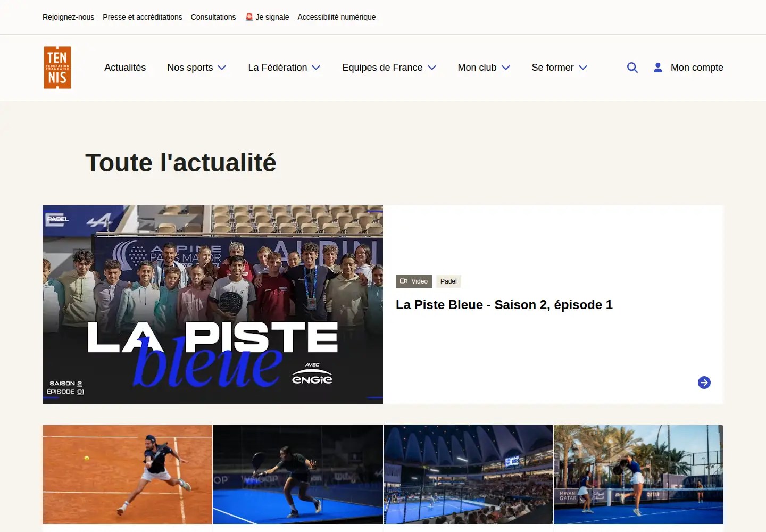Open the search magnifier icon
Viewport: 766px width, 532px height.
(632, 68)
